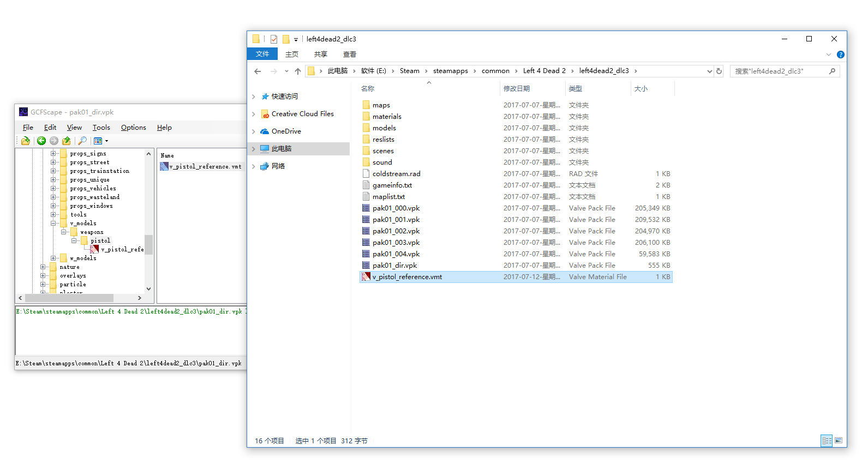The width and height of the screenshot is (868, 470).
Task: Open the 主页 ribbon tab
Action: (x=292, y=54)
